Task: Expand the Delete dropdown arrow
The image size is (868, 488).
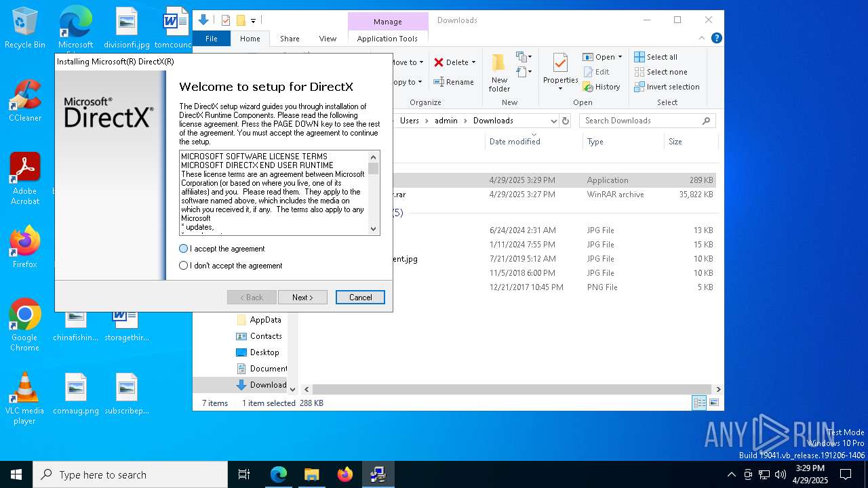Action: click(473, 62)
